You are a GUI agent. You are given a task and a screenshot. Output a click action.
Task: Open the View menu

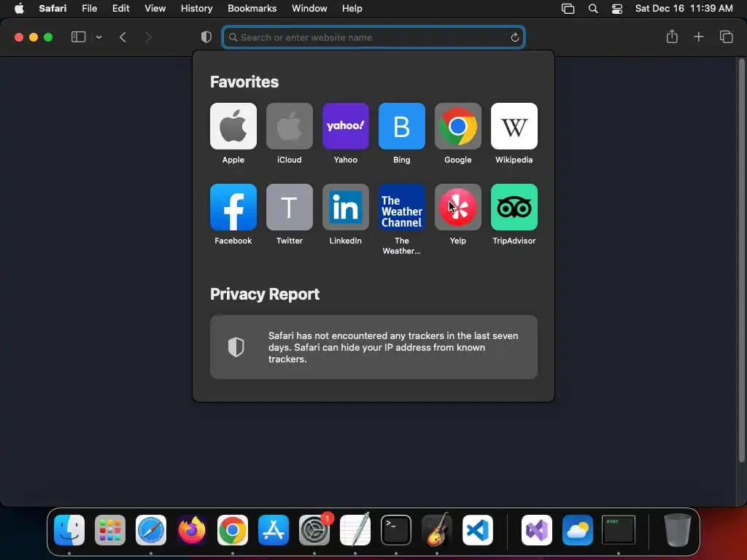tap(155, 8)
